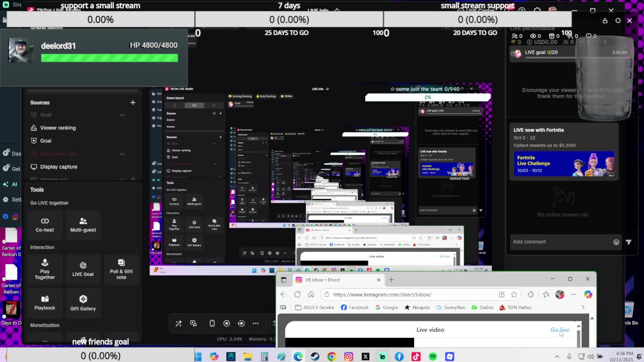The image size is (644, 362).
Task: Open Windows Start menu
Action: [198, 356]
